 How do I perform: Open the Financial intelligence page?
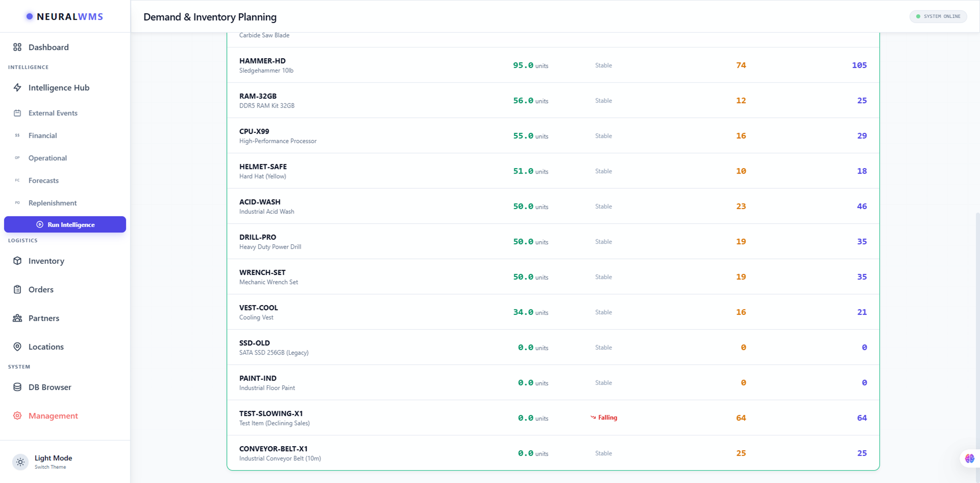coord(43,136)
